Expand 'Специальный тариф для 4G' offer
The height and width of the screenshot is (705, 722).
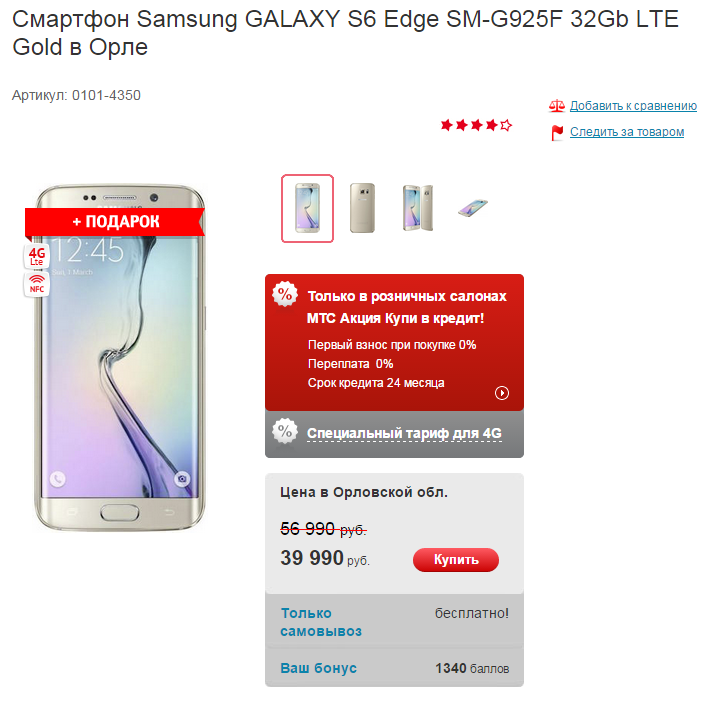404,433
